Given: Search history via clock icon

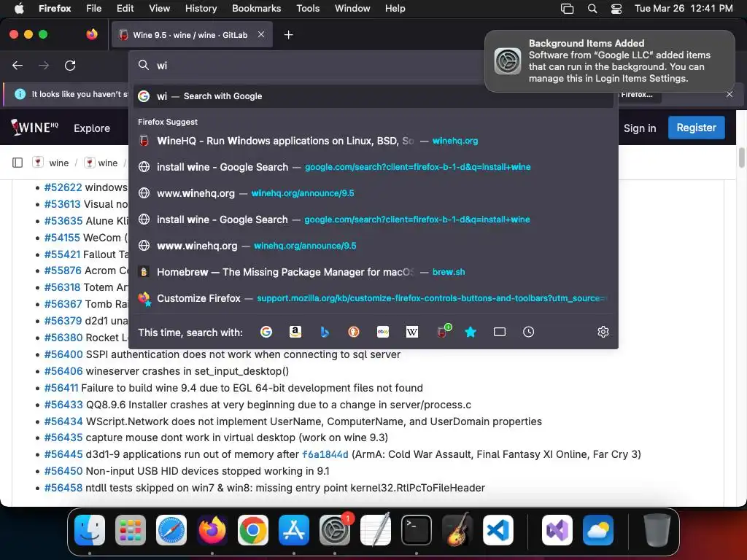Looking at the screenshot, I should click(x=528, y=332).
